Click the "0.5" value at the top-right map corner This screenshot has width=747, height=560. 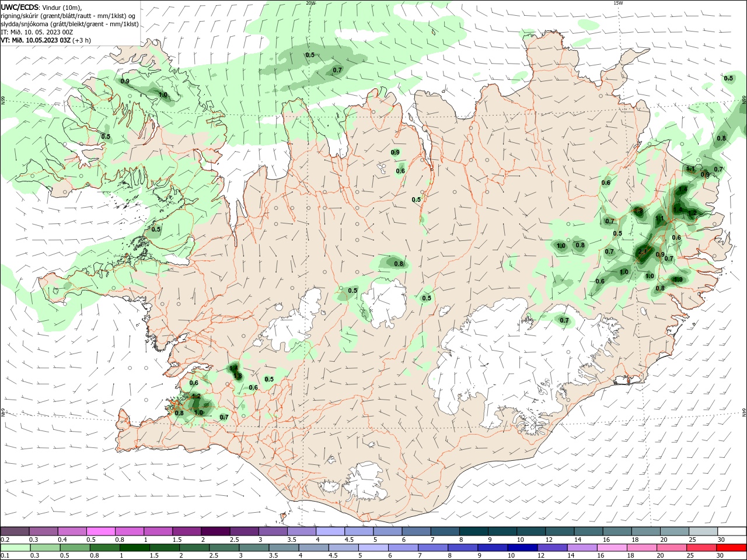pos(728,78)
